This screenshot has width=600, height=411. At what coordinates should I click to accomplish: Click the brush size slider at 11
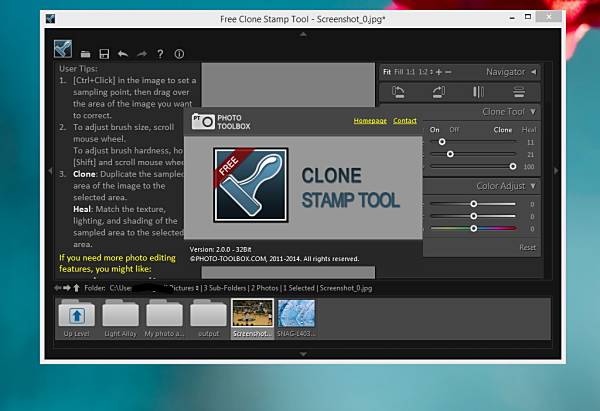coord(473,142)
